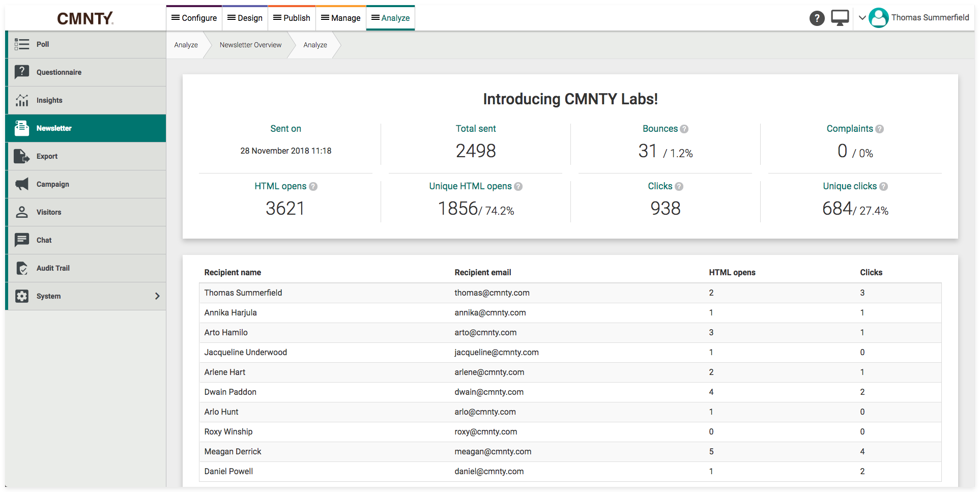Expand the System submenu chevron

[157, 296]
